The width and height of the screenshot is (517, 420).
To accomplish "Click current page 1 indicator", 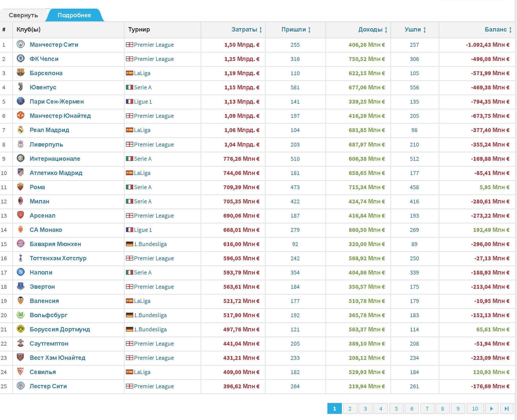I will click(335, 409).
